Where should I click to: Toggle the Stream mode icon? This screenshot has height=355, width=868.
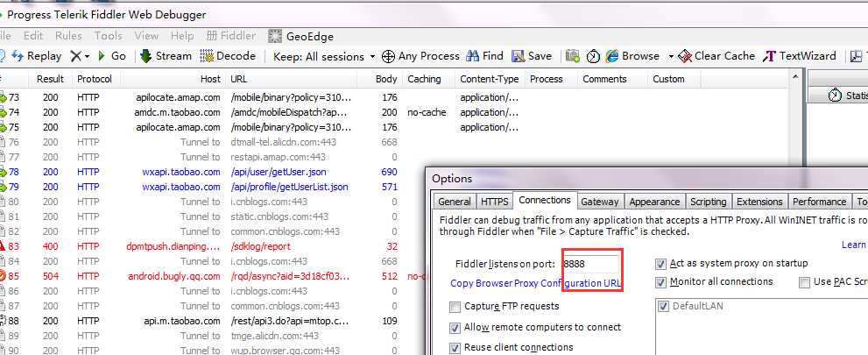[145, 56]
